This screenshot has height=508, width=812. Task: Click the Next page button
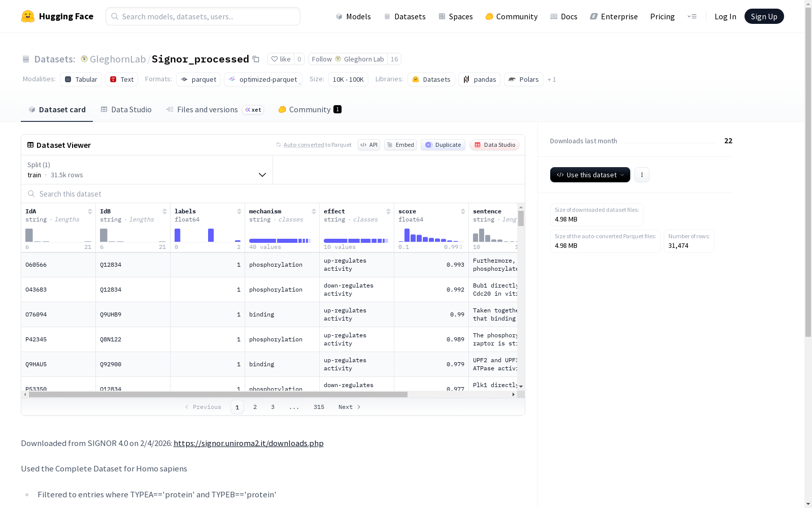coord(349,407)
